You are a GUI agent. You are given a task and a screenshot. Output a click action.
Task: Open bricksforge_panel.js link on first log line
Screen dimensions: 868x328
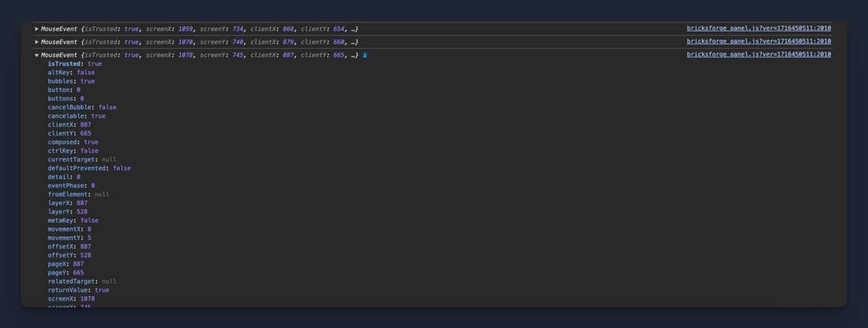pyautogui.click(x=758, y=28)
